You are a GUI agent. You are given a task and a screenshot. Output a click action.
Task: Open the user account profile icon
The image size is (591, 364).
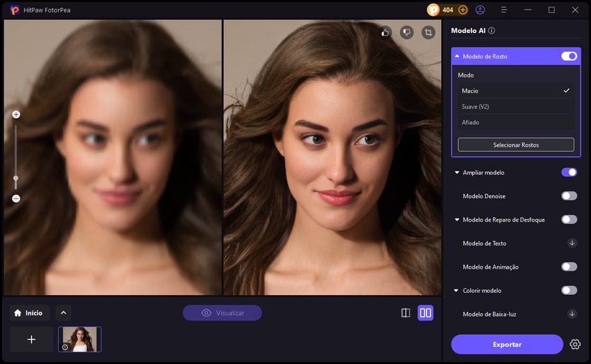click(480, 10)
